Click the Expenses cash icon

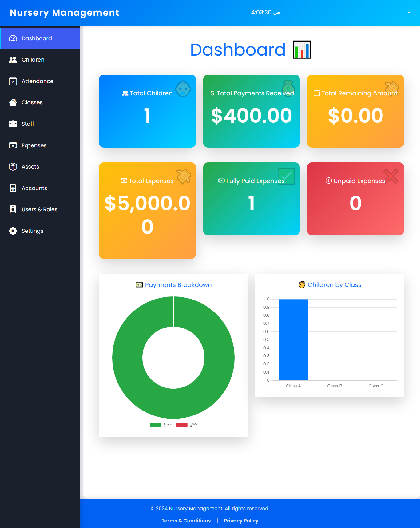point(13,145)
